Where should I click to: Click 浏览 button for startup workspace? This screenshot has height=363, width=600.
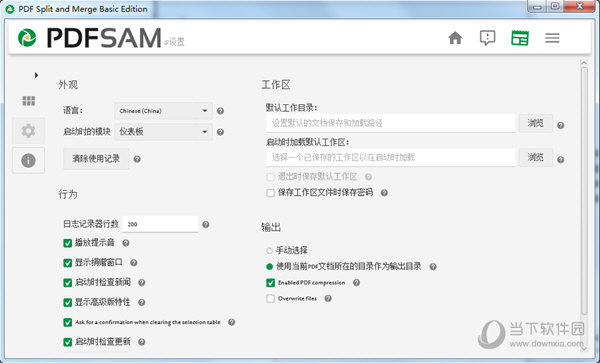tap(536, 157)
